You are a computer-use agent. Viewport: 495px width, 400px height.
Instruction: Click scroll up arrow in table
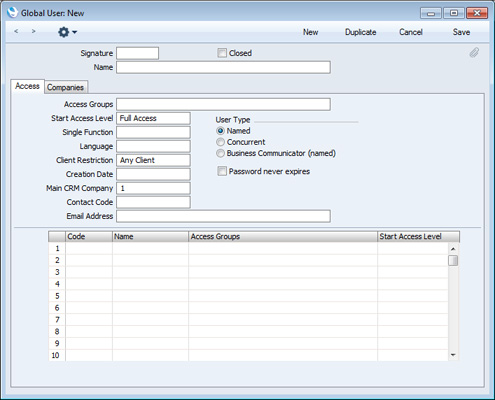(453, 249)
